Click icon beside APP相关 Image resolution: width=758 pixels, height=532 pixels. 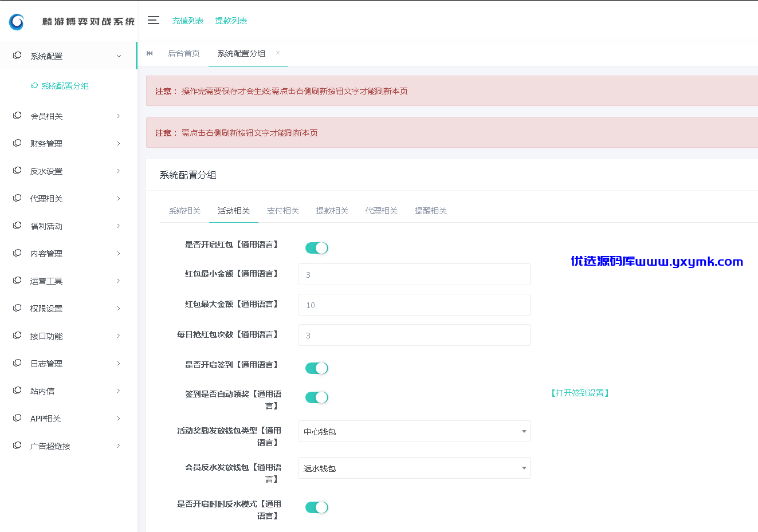coord(17,418)
